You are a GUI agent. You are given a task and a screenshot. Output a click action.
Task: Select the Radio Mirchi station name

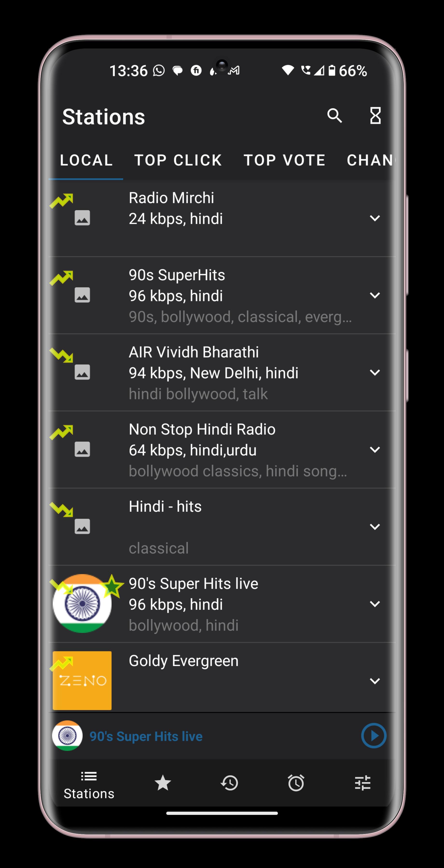click(x=171, y=198)
